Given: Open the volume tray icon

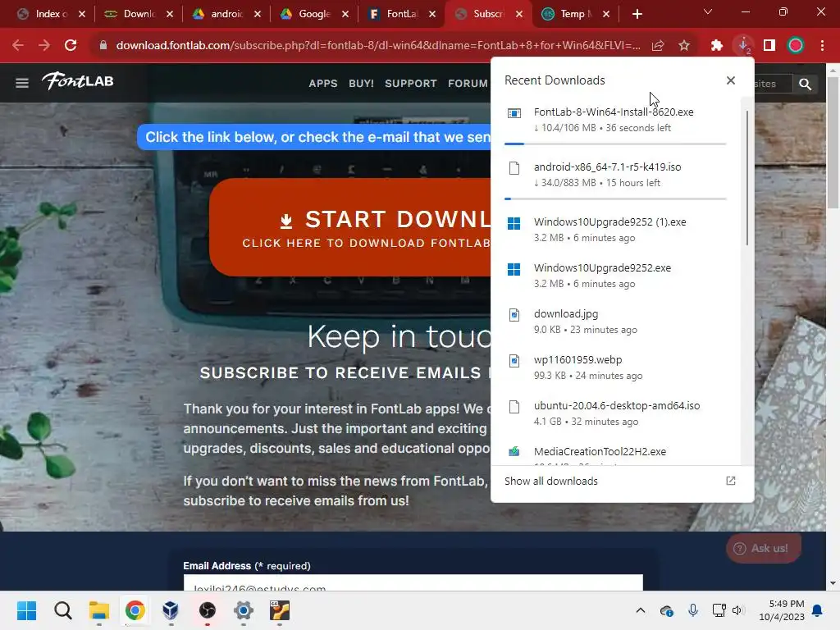Looking at the screenshot, I should [737, 610].
